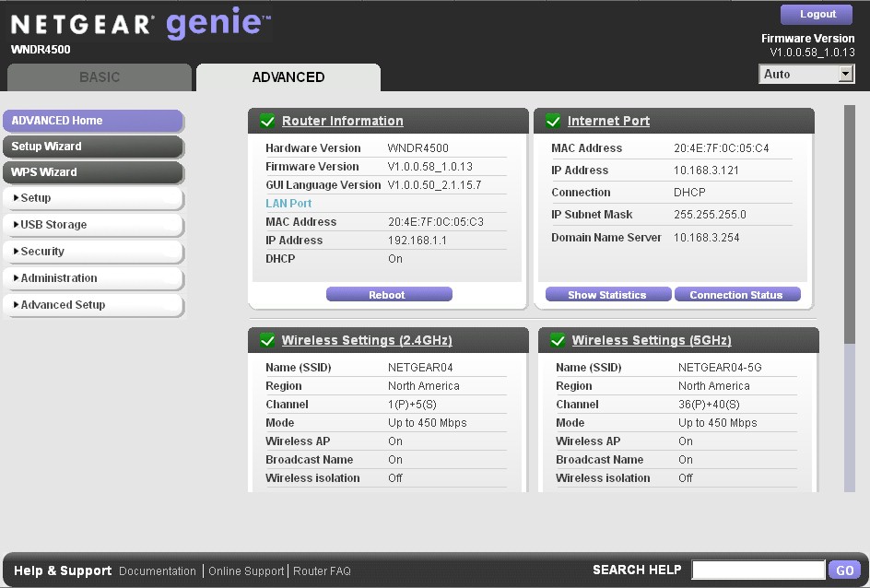This screenshot has height=588, width=870.
Task: Click the green check icon beside Router Information
Action: tap(267, 121)
